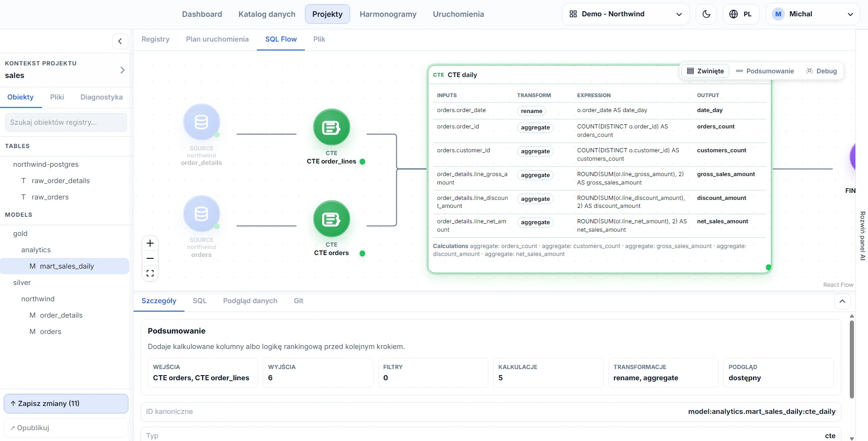Switch to the SQL details tab
The width and height of the screenshot is (868, 441).
click(199, 301)
